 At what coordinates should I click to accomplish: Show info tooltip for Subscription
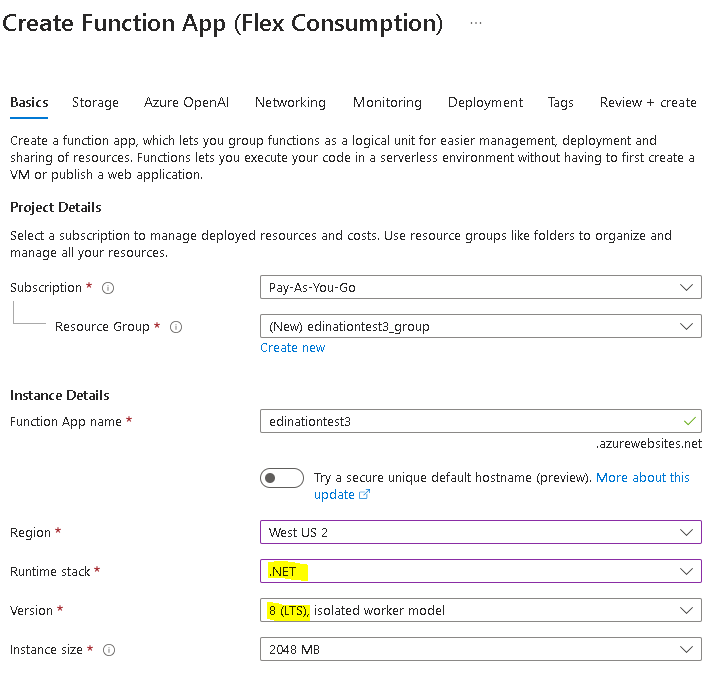pyautogui.click(x=108, y=288)
